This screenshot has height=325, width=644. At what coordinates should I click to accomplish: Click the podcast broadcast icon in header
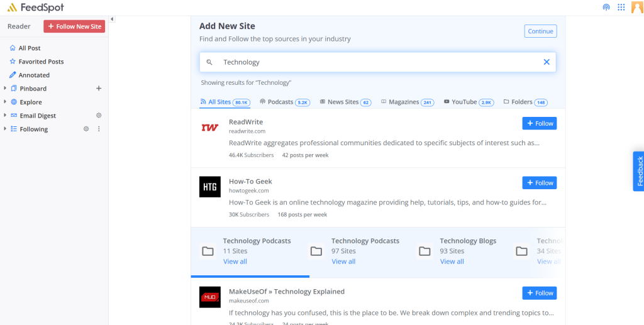click(x=606, y=8)
